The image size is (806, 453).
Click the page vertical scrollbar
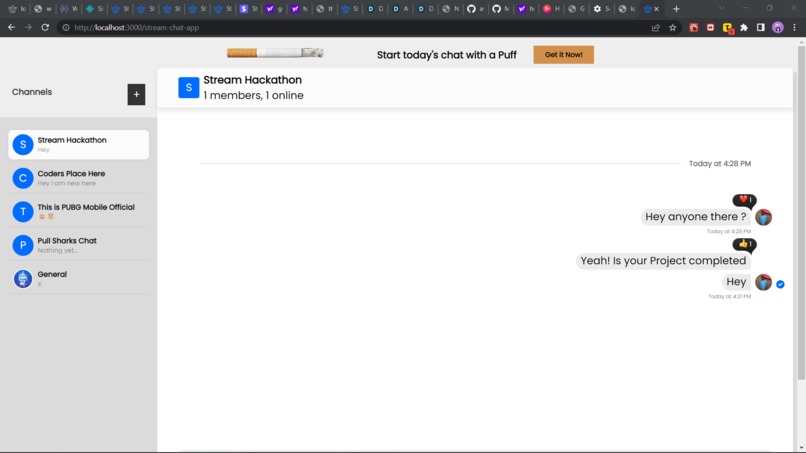click(801, 213)
